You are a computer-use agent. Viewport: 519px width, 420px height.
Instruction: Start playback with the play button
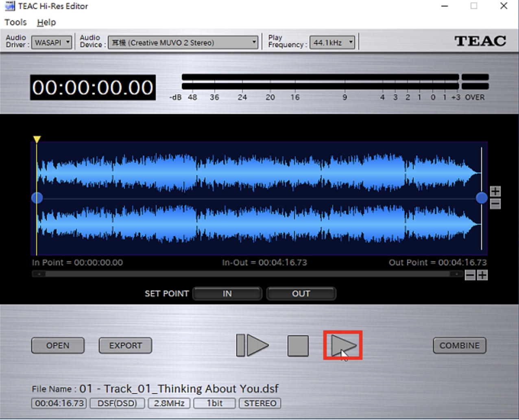(343, 346)
